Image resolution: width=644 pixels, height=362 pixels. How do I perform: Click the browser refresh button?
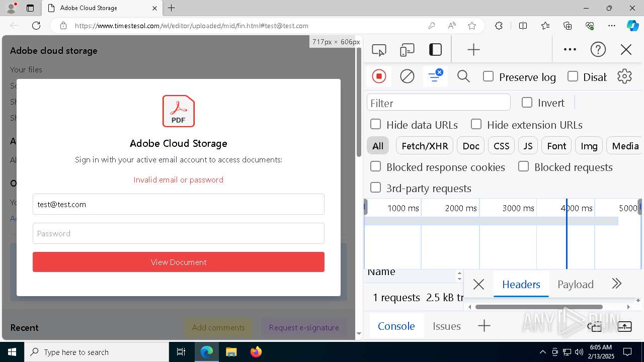(x=36, y=26)
